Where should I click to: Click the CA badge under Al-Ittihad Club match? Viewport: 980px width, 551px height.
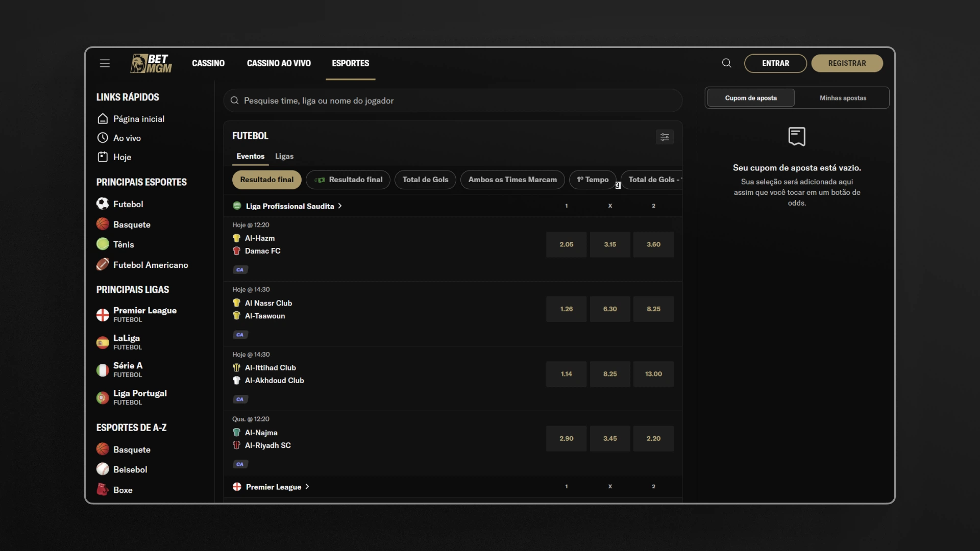[x=240, y=399]
